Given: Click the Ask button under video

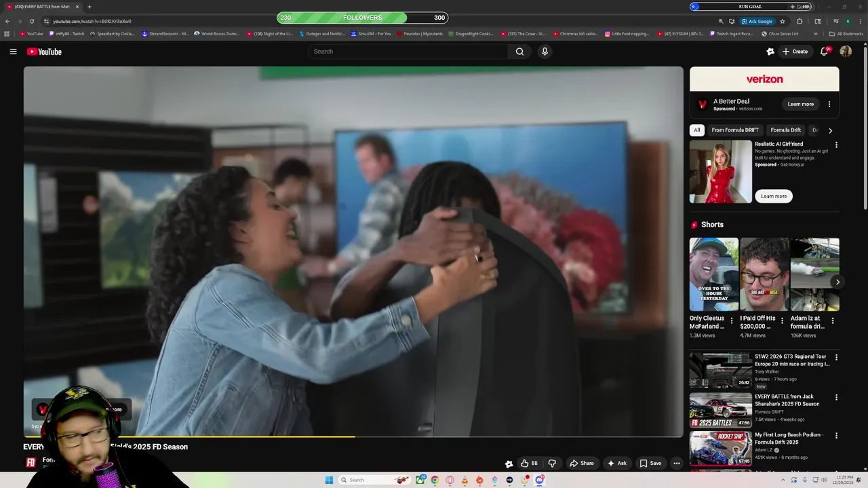Looking at the screenshot, I should [x=617, y=464].
